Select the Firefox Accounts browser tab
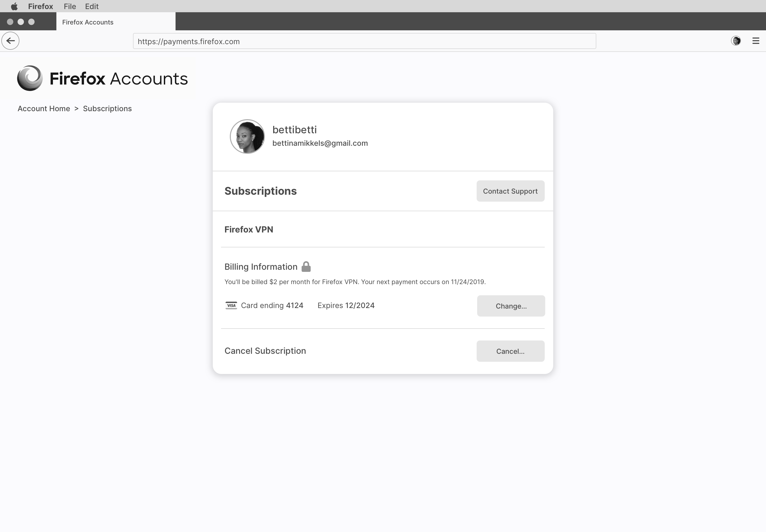Image resolution: width=766 pixels, height=532 pixels. (x=116, y=22)
